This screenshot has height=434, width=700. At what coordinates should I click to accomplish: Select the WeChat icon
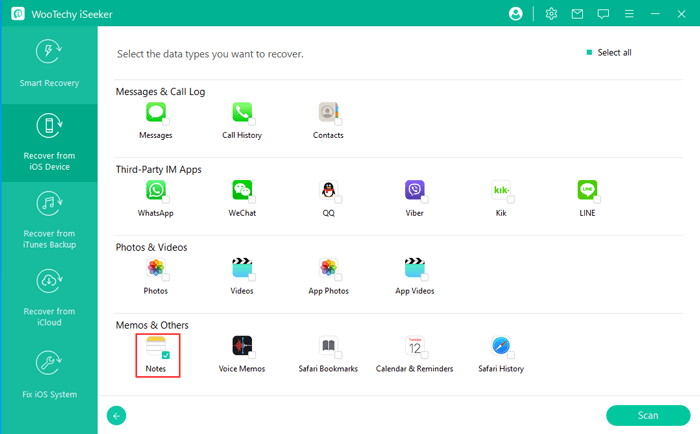coord(242,190)
